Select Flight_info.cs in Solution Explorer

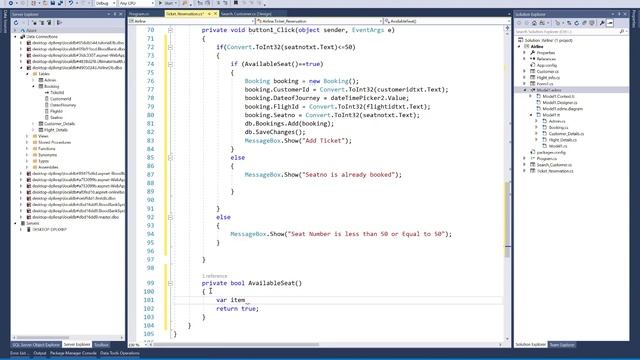click(548, 78)
